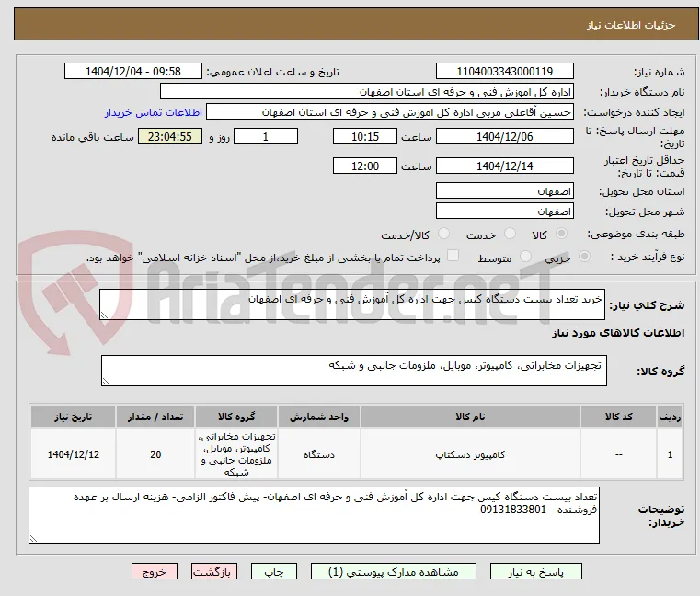Click the table header گروه کالا
This screenshot has width=700, height=596.
click(x=236, y=417)
